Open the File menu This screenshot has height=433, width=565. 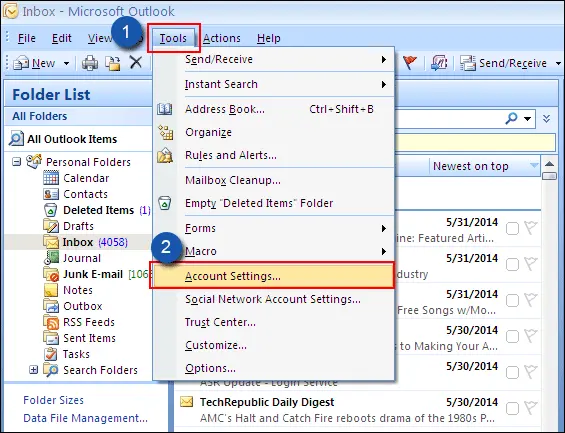tap(27, 38)
